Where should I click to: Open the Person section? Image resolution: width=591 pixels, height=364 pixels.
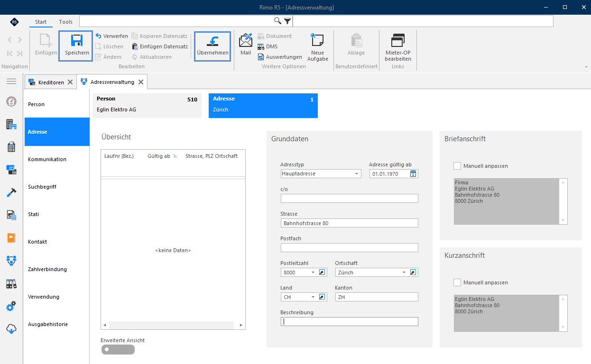click(56, 104)
